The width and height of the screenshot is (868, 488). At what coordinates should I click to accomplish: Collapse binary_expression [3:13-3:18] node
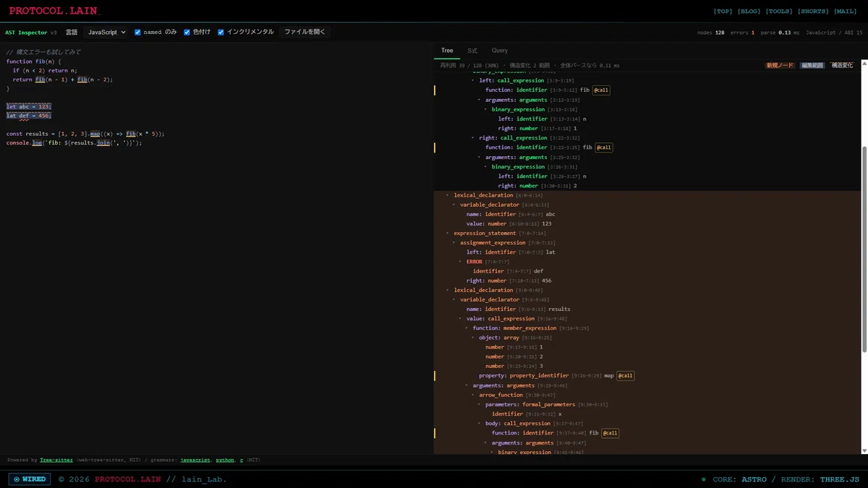click(486, 109)
